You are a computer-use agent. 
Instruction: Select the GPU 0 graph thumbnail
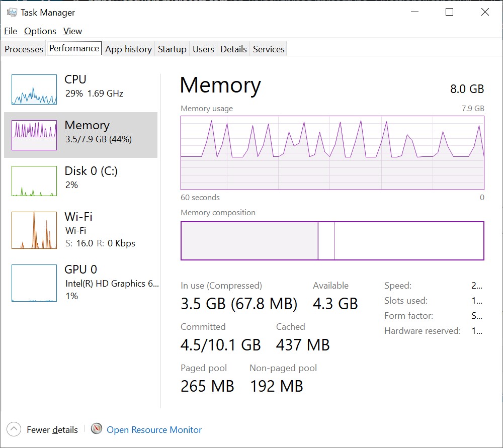point(34,283)
